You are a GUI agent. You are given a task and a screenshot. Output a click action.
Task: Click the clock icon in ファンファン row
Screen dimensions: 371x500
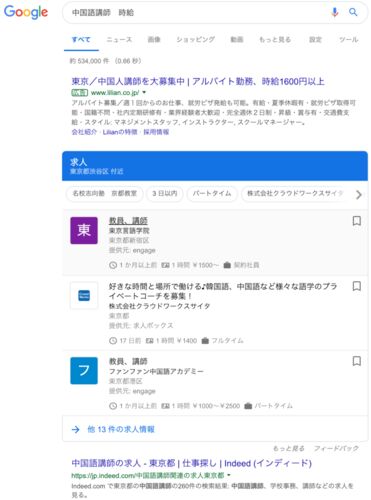click(x=113, y=406)
